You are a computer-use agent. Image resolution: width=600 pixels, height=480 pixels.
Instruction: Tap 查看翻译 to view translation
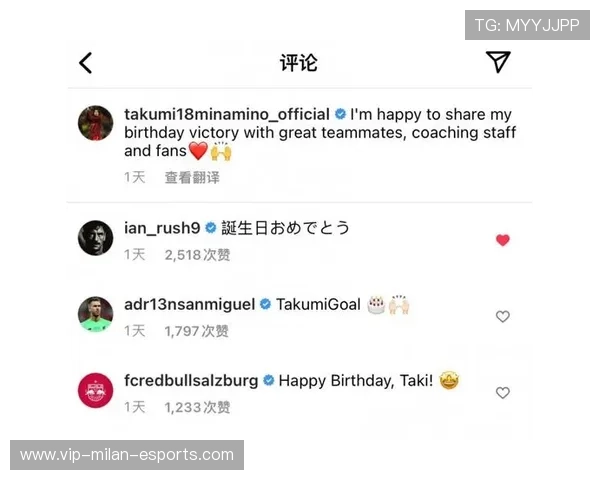(x=192, y=178)
